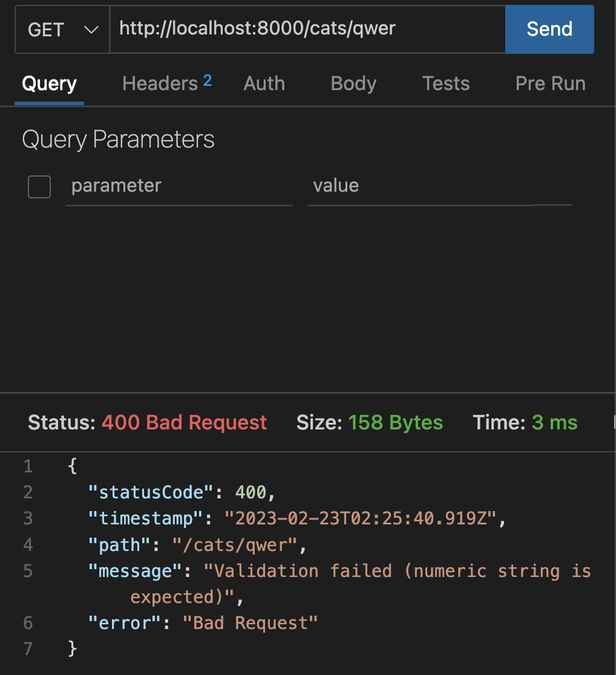Switch to the Query tab
616x675 pixels.
click(x=49, y=83)
